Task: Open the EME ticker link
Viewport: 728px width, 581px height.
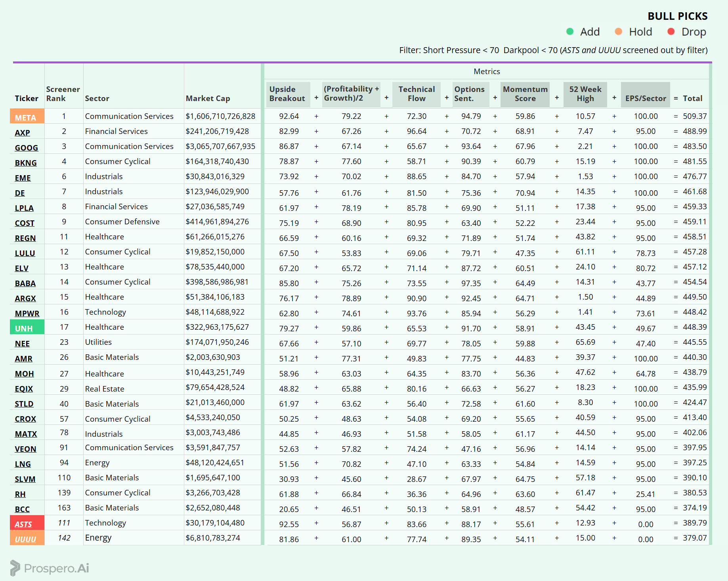Action: click(23, 178)
